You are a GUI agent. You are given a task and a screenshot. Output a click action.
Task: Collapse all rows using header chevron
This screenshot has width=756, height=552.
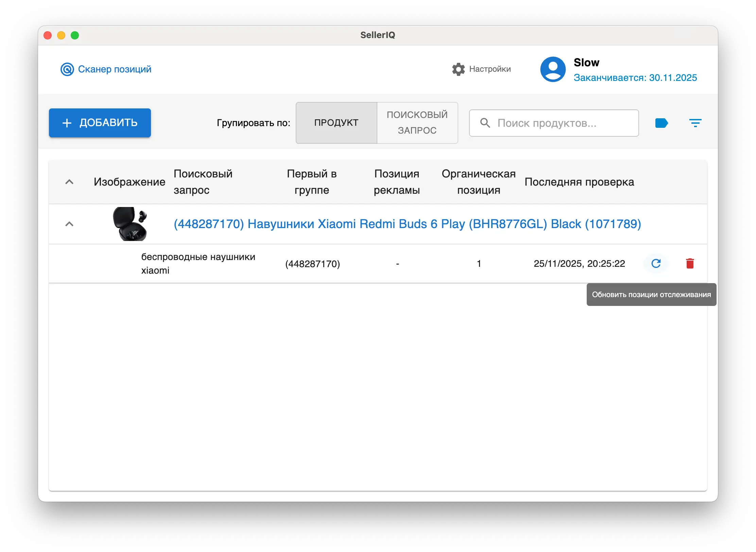click(x=69, y=182)
